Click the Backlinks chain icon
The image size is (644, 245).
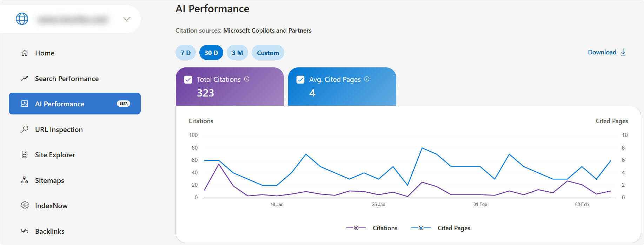click(x=25, y=231)
